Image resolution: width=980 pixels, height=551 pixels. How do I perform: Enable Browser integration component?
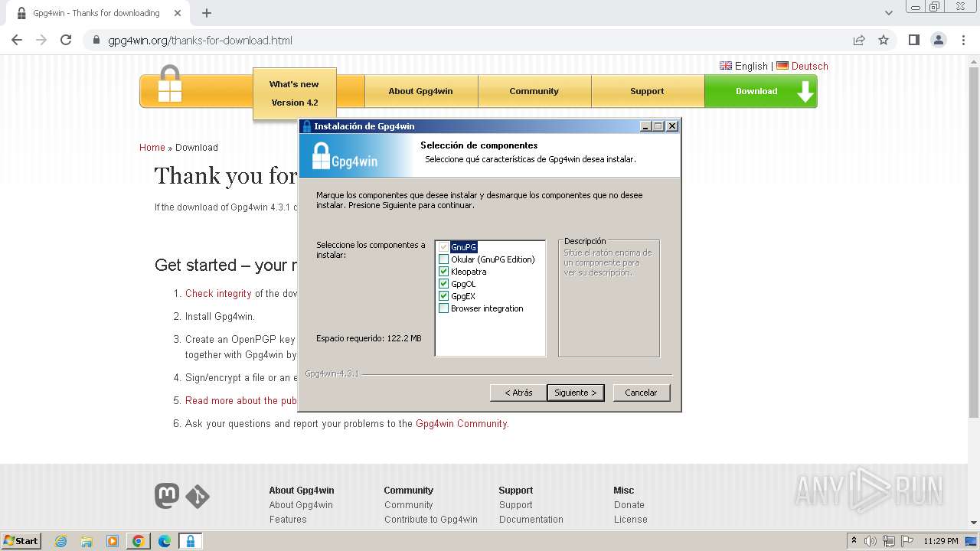443,308
